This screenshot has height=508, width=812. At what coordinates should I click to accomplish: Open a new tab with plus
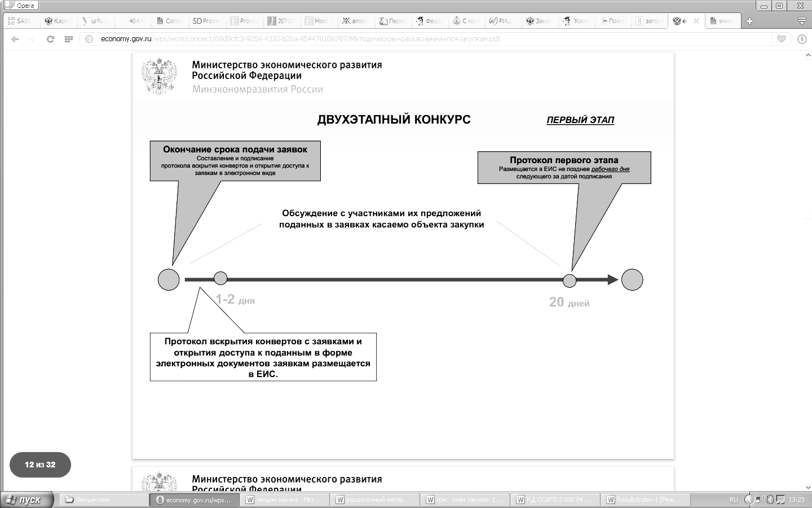(749, 21)
